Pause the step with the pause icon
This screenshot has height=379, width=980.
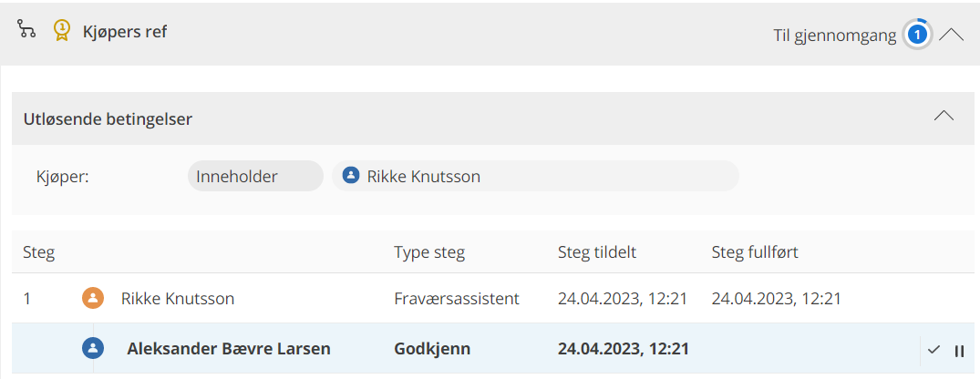pyautogui.click(x=959, y=350)
